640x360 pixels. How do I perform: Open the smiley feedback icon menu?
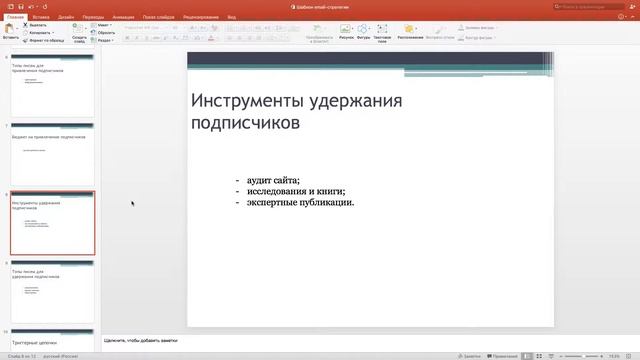[621, 17]
